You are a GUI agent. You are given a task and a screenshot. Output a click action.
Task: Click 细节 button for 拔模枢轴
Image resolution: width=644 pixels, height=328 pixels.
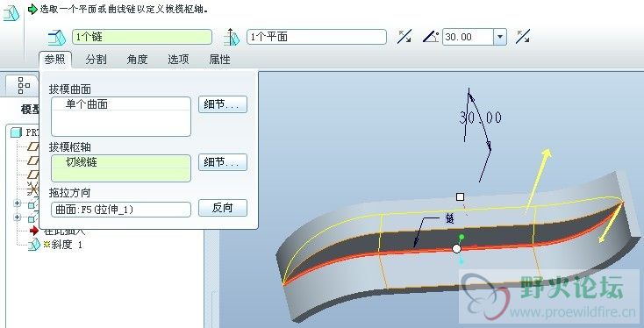223,162
